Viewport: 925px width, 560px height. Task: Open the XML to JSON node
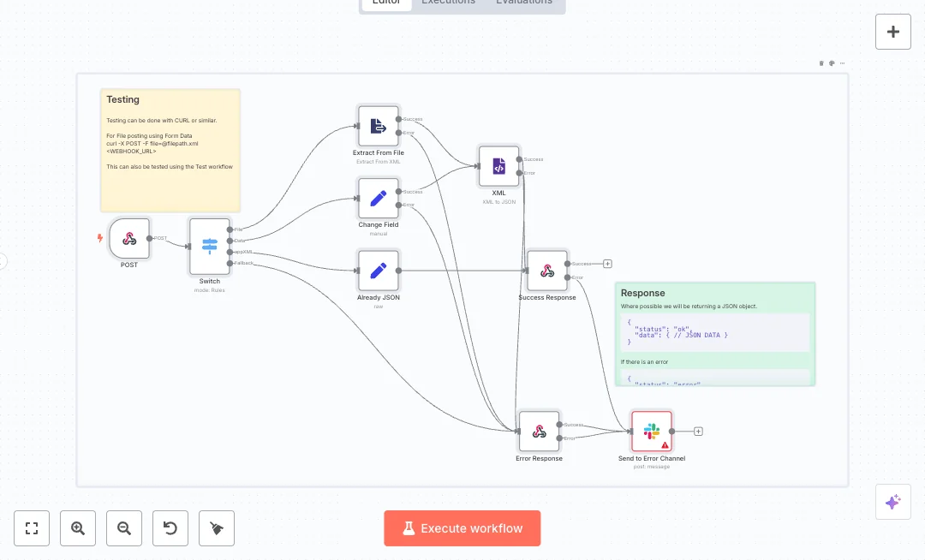point(498,166)
